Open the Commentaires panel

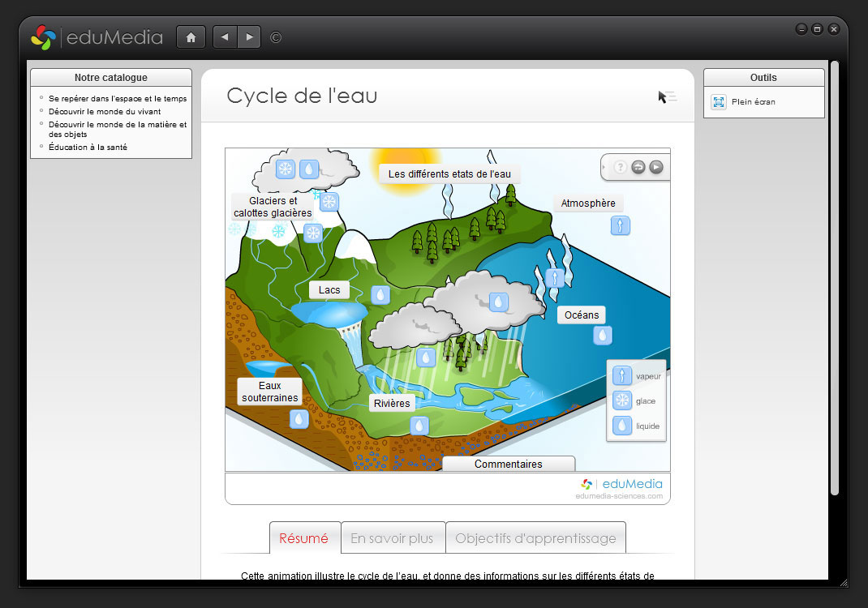click(x=509, y=465)
